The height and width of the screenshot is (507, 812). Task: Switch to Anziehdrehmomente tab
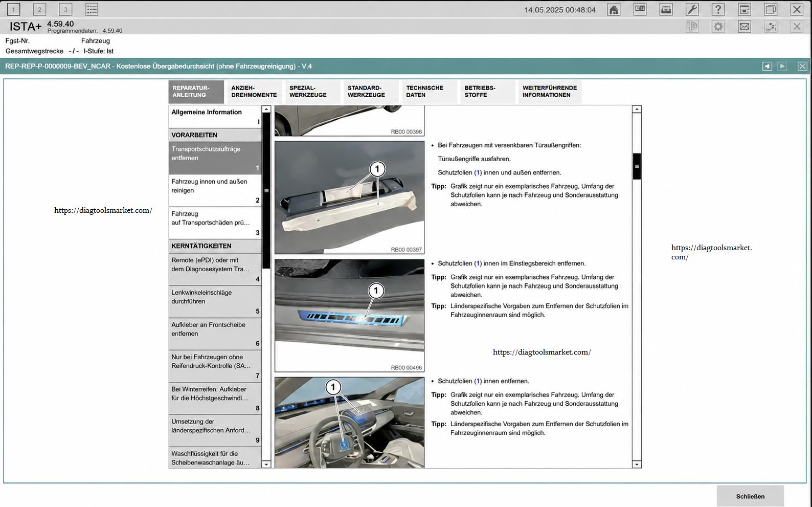(254, 92)
